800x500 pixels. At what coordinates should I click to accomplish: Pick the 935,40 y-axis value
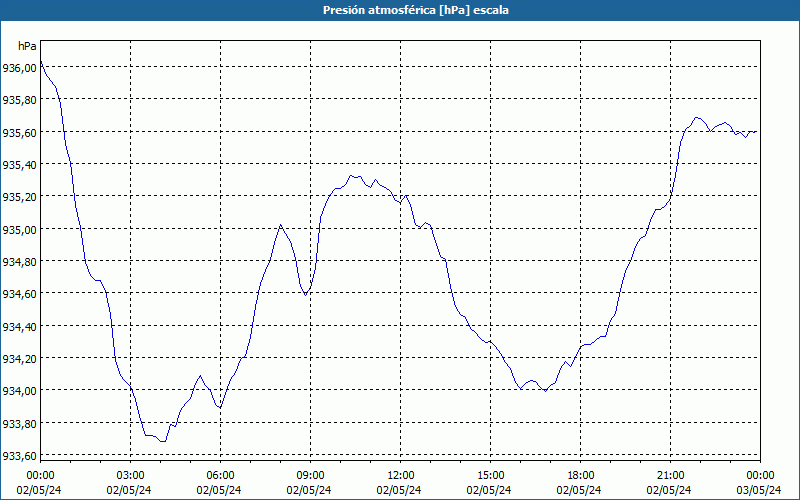[19, 164]
